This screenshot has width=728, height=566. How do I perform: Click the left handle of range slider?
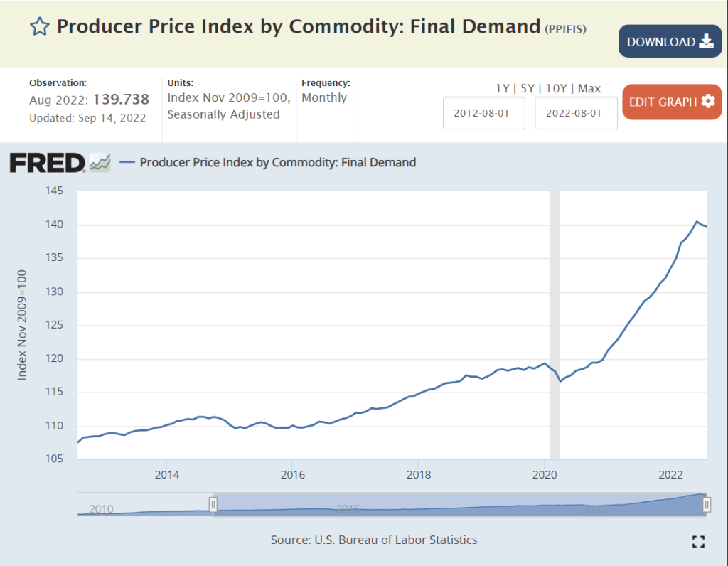[x=213, y=504]
